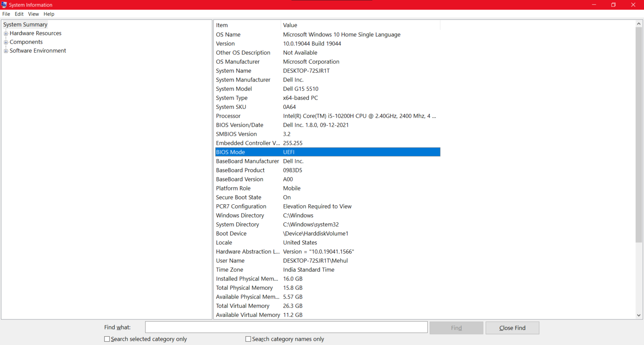
Task: Expand the Components tree node
Action: (x=6, y=42)
